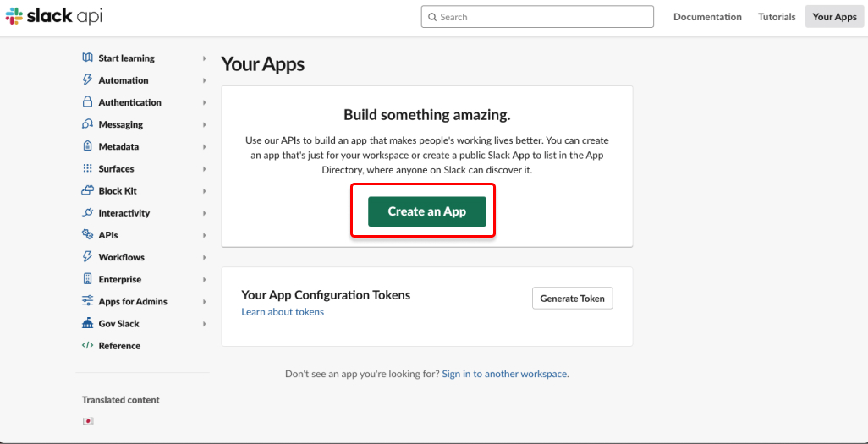Click the padlock icon beside Authentication
The width and height of the screenshot is (868, 444).
pos(87,101)
